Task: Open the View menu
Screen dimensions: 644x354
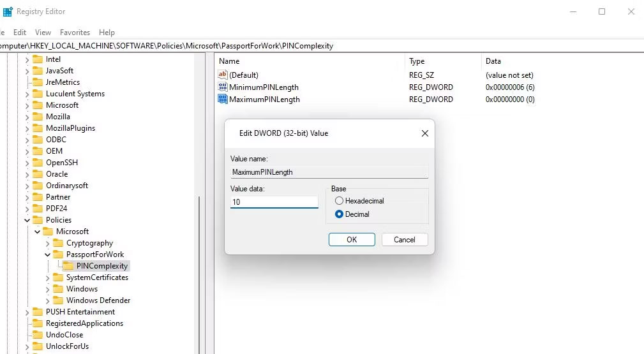Action: 43,33
